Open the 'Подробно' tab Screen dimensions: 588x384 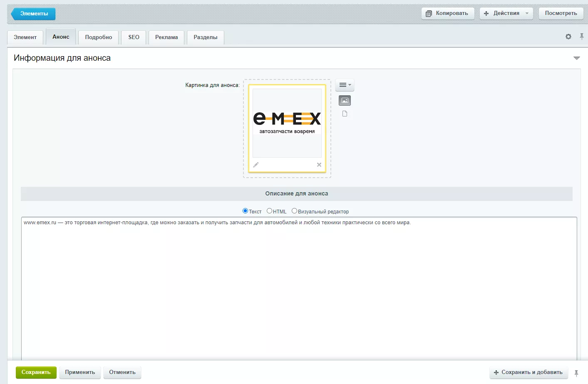tap(99, 37)
